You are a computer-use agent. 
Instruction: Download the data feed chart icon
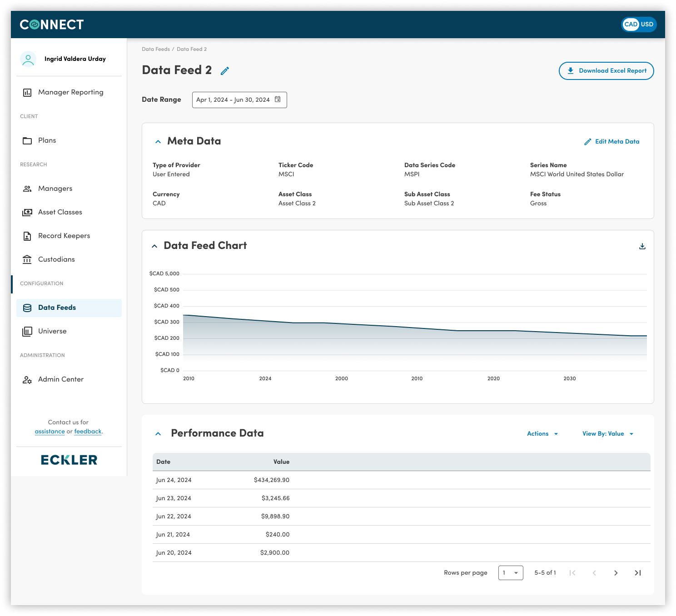[x=642, y=246]
